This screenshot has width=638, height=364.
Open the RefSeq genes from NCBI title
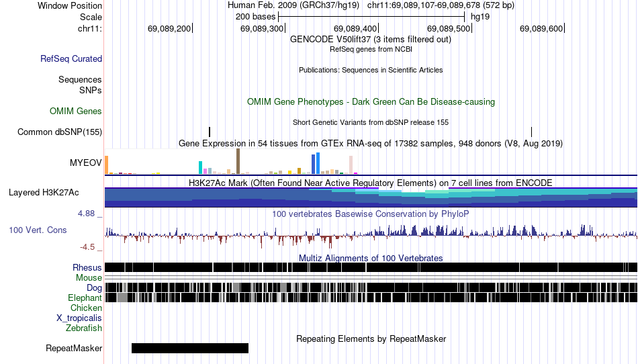pyautogui.click(x=371, y=49)
